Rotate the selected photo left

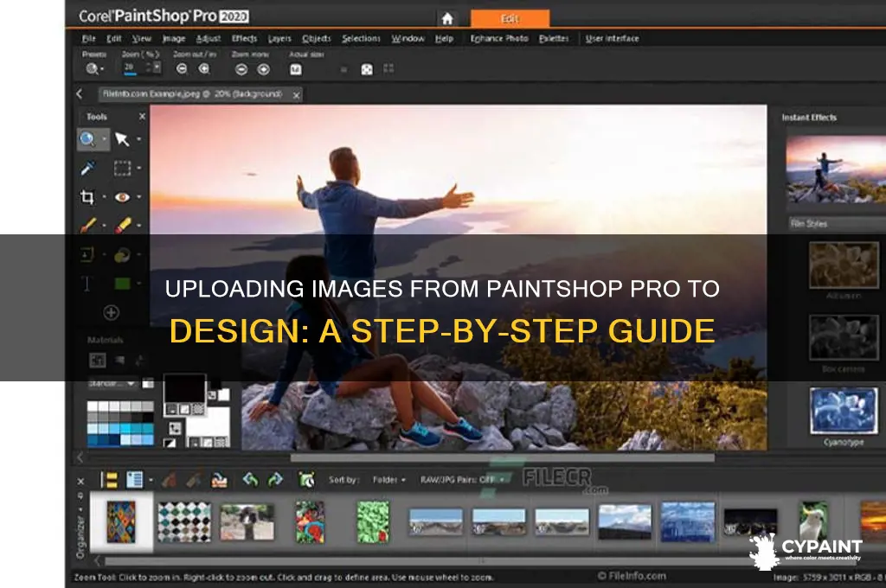point(250,480)
